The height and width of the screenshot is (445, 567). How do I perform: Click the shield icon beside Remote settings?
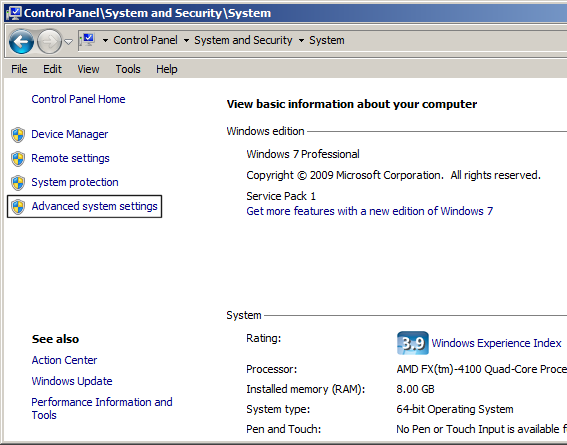coord(18,159)
